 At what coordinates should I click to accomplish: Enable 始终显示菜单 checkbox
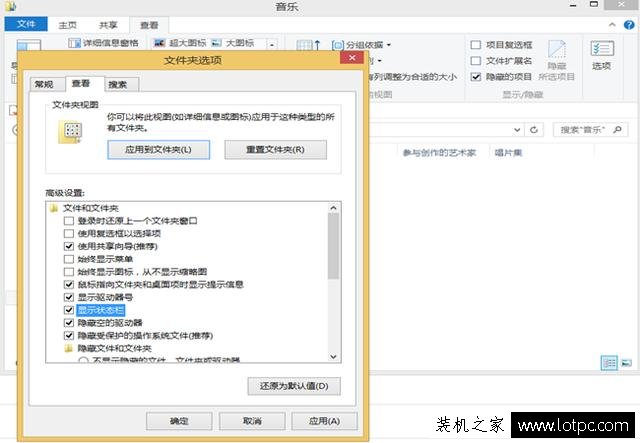pyautogui.click(x=69, y=259)
